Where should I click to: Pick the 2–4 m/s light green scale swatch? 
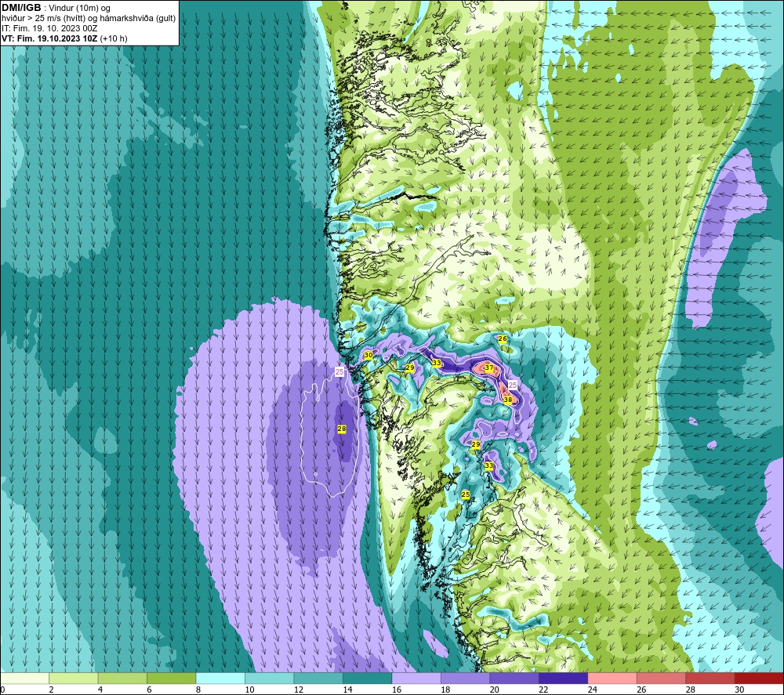(74, 679)
